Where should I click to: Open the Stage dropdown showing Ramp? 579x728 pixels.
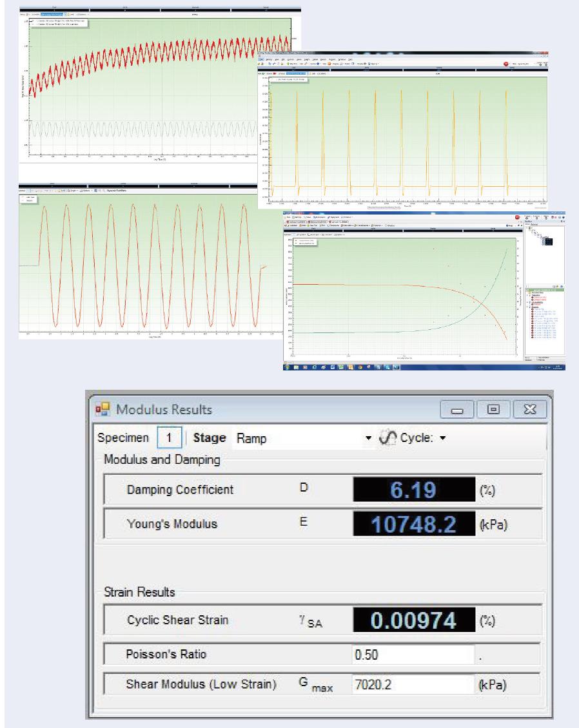point(368,438)
